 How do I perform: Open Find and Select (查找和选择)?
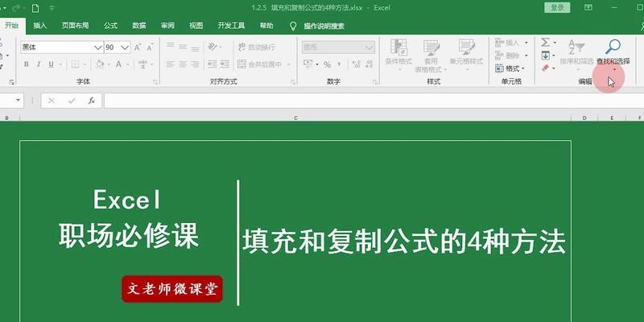[613, 53]
